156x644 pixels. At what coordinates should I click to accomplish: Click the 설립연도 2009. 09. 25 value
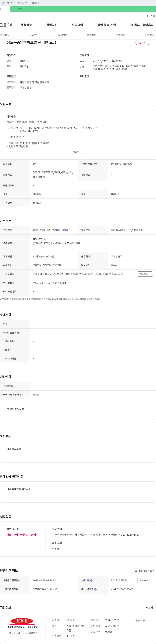point(113,620)
